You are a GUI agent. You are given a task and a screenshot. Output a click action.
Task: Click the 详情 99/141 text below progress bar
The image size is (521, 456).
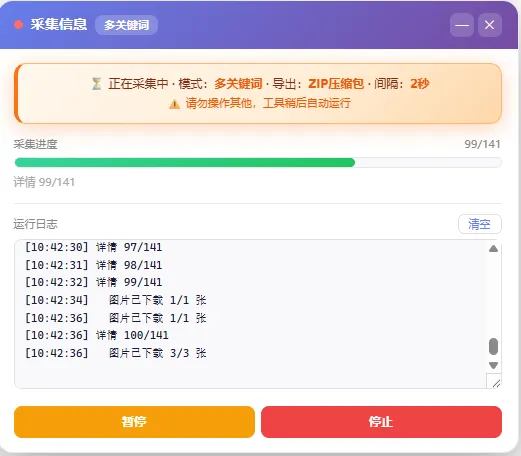(x=44, y=182)
